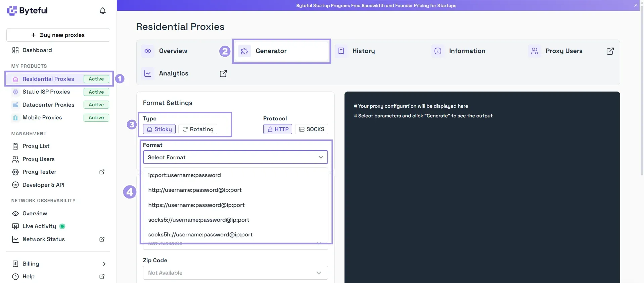The height and width of the screenshot is (283, 644).
Task: Switch to the Generator tab
Action: 281,51
